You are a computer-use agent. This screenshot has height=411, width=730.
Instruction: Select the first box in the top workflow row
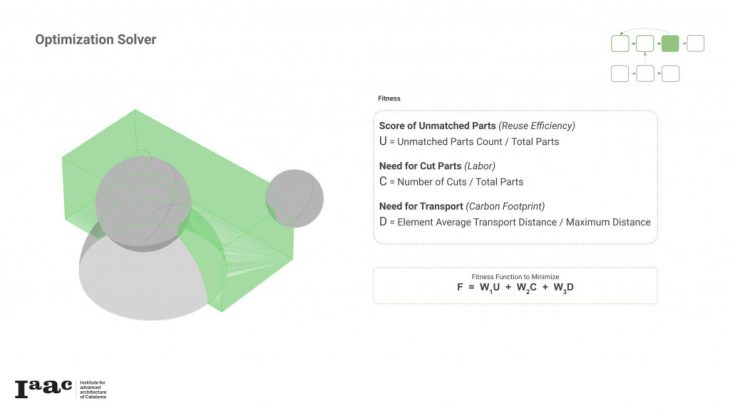620,43
